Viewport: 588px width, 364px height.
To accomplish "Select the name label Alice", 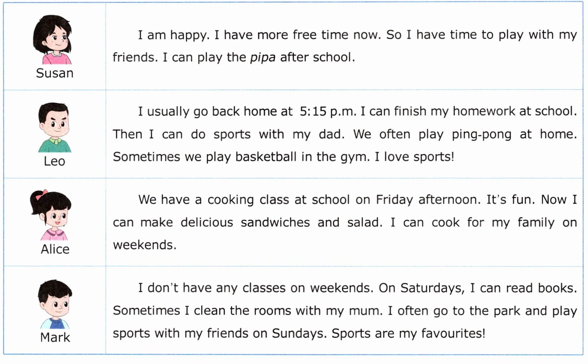I will pyautogui.click(x=55, y=249).
